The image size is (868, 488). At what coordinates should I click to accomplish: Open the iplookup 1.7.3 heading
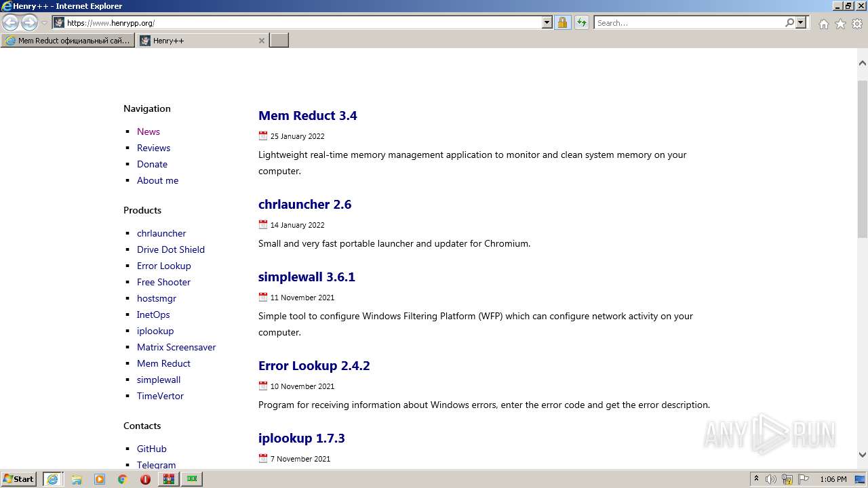point(302,438)
